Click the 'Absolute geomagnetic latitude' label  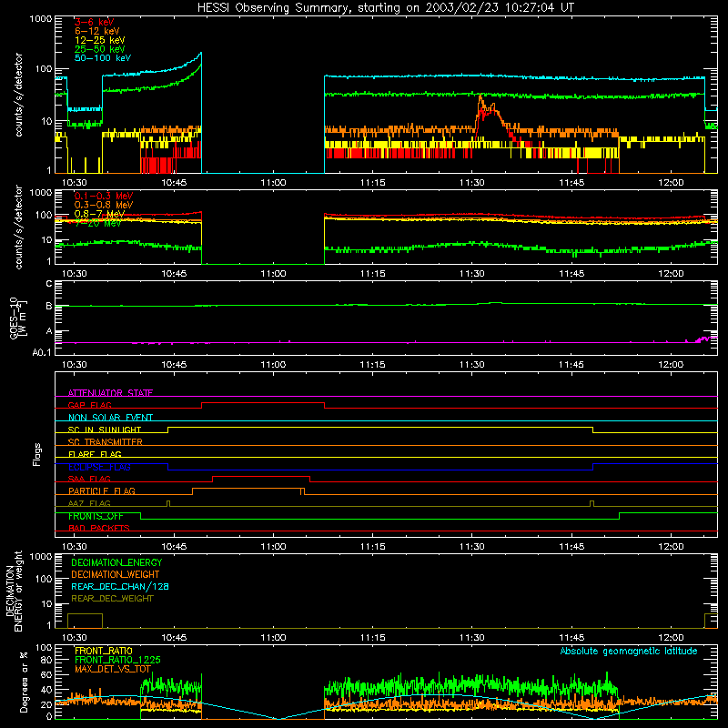(x=629, y=651)
